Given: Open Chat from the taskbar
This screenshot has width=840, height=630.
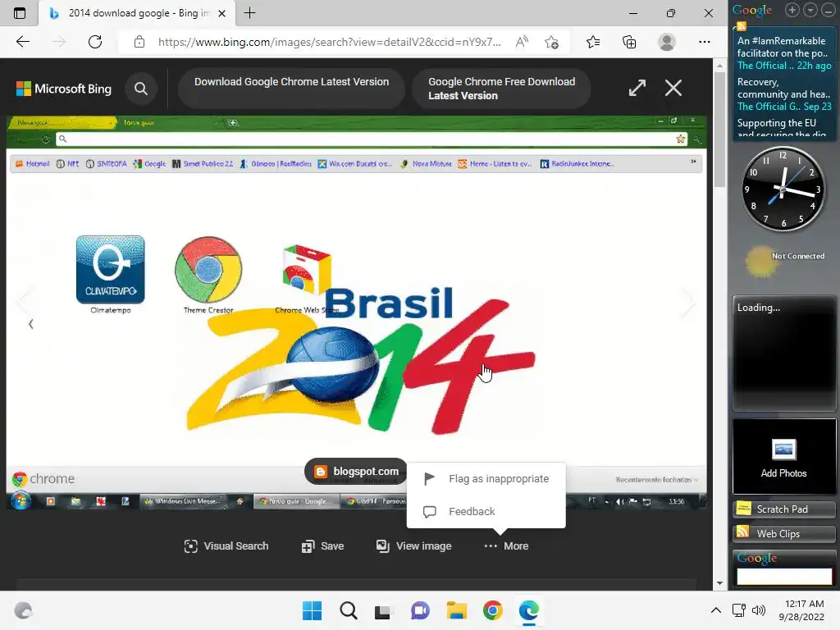Looking at the screenshot, I should [x=420, y=610].
